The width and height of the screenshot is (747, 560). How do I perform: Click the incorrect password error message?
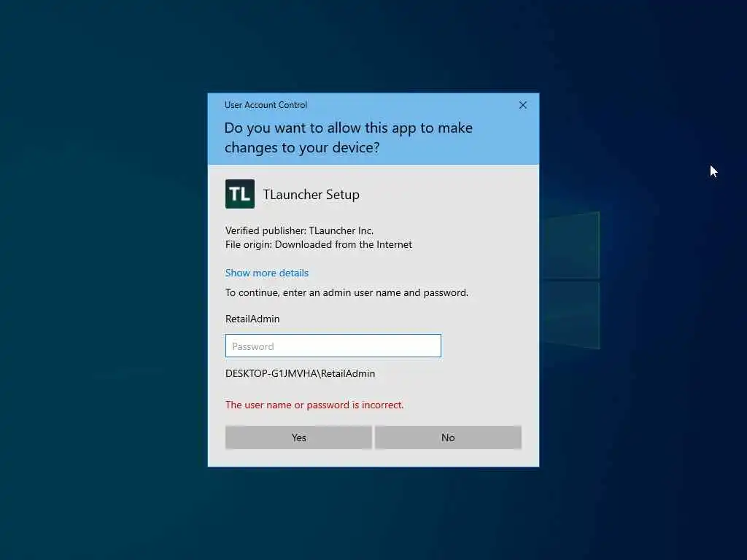(314, 405)
